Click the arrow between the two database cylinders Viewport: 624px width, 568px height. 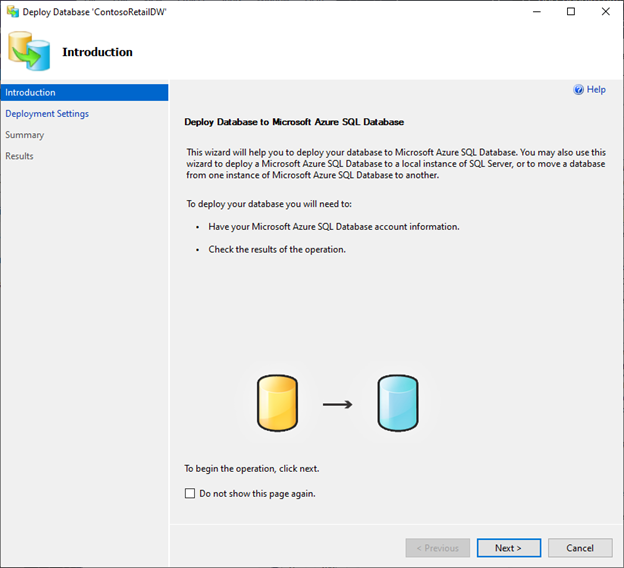coord(337,405)
